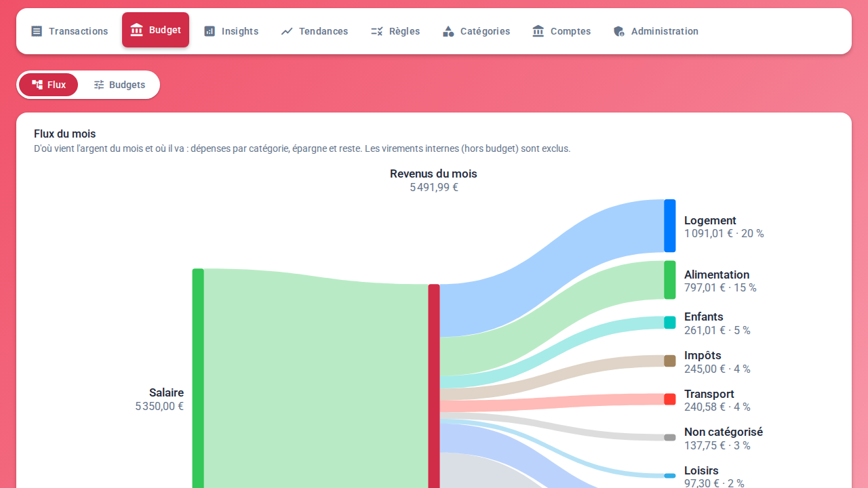The height and width of the screenshot is (488, 868).
Task: Click the value "261,01 € · 5 %"
Action: [717, 331]
